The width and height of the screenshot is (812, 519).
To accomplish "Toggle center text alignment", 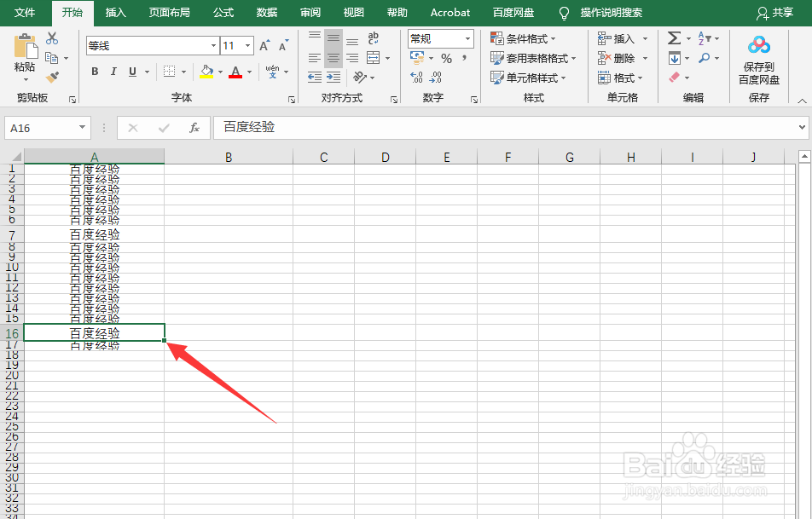I will tap(333, 58).
